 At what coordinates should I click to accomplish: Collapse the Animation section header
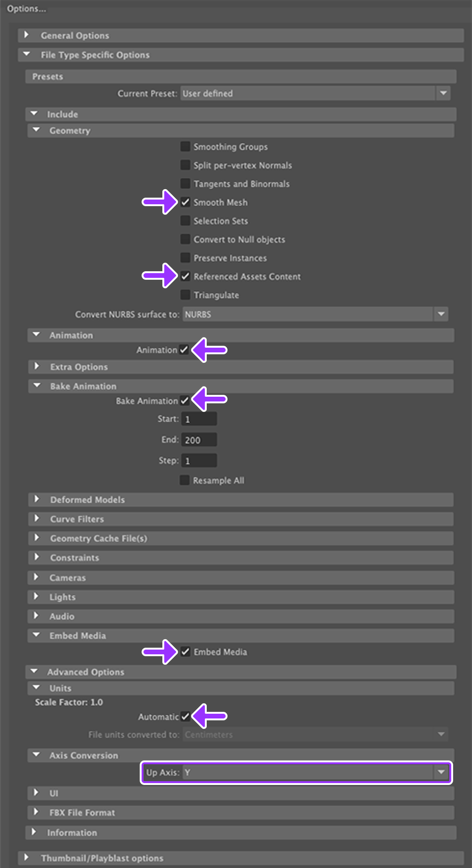[241, 335]
